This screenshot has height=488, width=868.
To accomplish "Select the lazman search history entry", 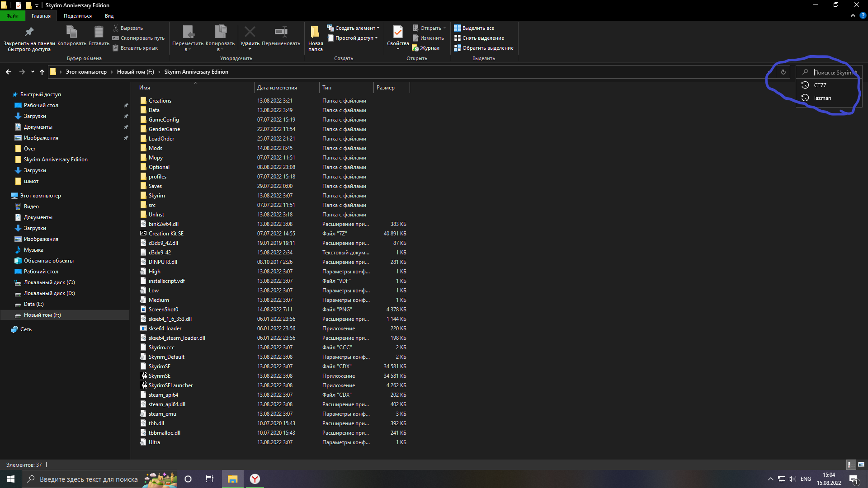I will 822,98.
